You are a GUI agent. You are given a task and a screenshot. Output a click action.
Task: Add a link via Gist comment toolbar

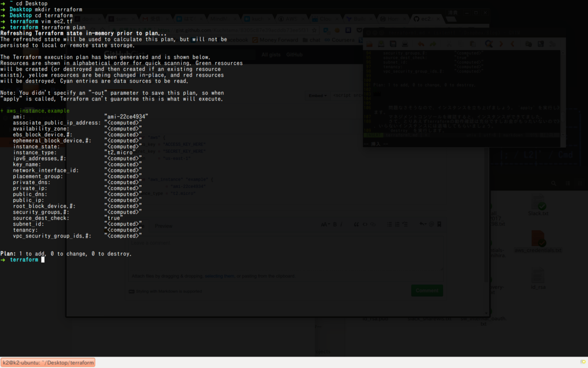[373, 224]
